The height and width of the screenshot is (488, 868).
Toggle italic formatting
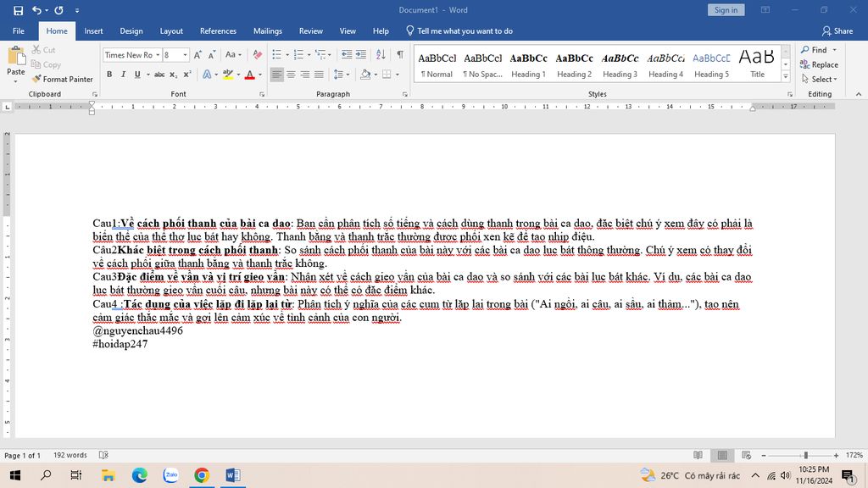[x=123, y=75]
